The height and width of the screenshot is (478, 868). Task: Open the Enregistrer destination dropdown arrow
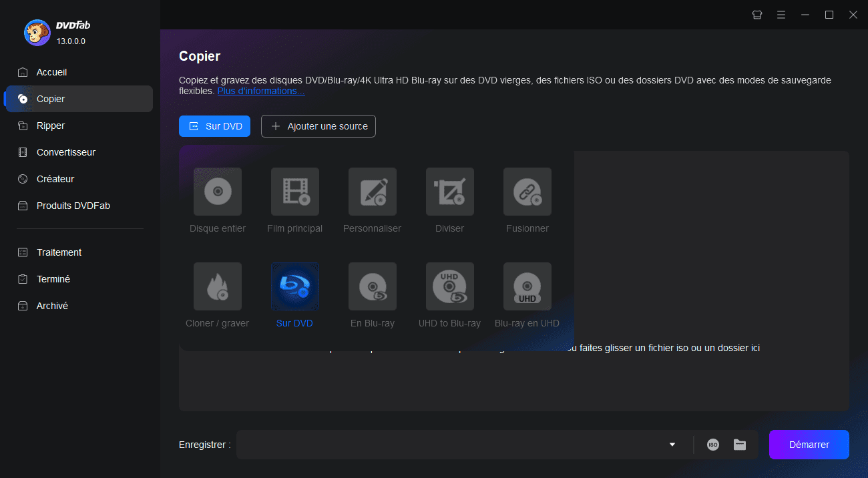(672, 445)
